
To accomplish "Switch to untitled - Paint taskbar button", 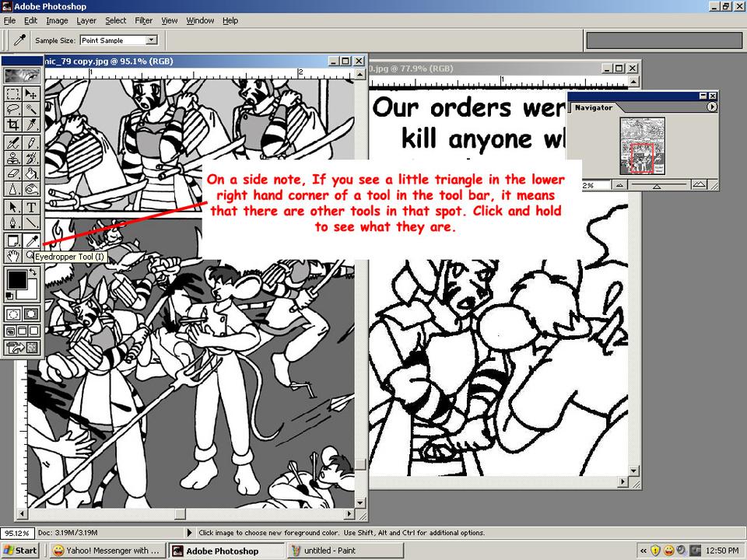I will [345, 551].
